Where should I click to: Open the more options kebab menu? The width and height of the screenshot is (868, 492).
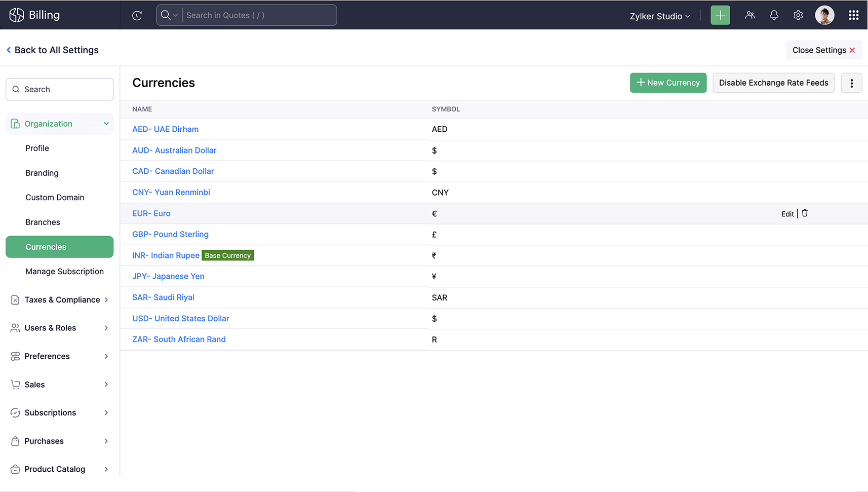[851, 83]
